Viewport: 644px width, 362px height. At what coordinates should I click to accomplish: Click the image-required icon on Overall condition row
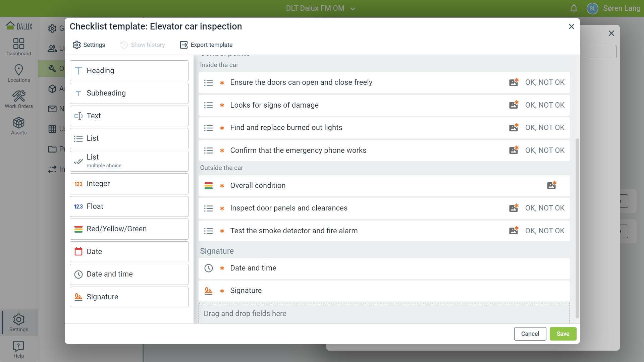tap(551, 185)
